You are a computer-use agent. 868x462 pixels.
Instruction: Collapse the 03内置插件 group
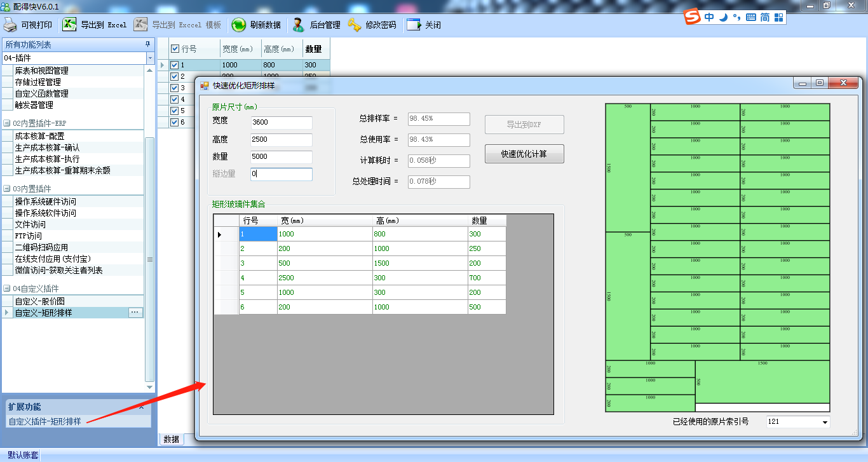pyautogui.click(x=7, y=189)
